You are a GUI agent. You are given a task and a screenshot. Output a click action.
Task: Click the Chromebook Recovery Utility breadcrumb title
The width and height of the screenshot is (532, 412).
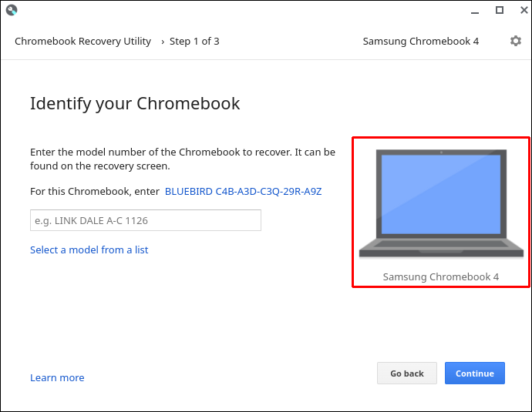[x=82, y=42]
